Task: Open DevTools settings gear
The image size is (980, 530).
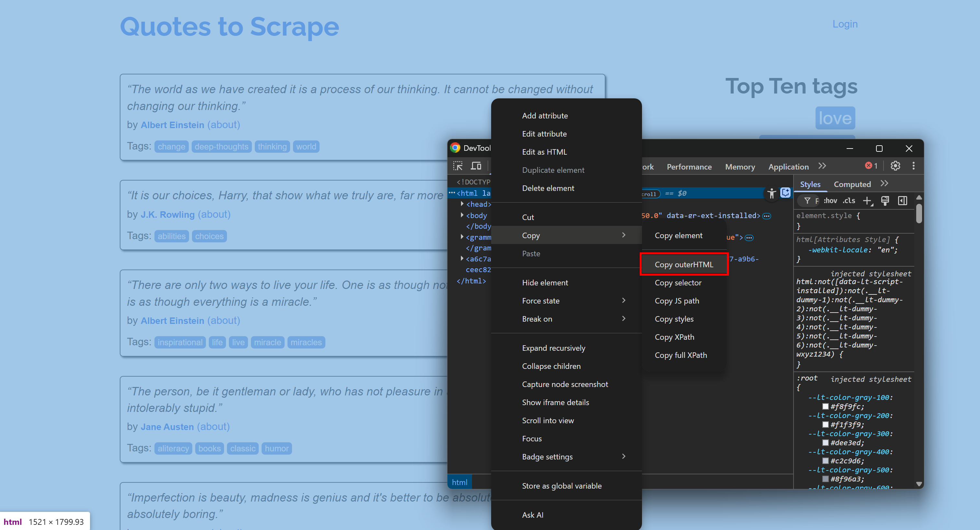Action: pos(895,166)
